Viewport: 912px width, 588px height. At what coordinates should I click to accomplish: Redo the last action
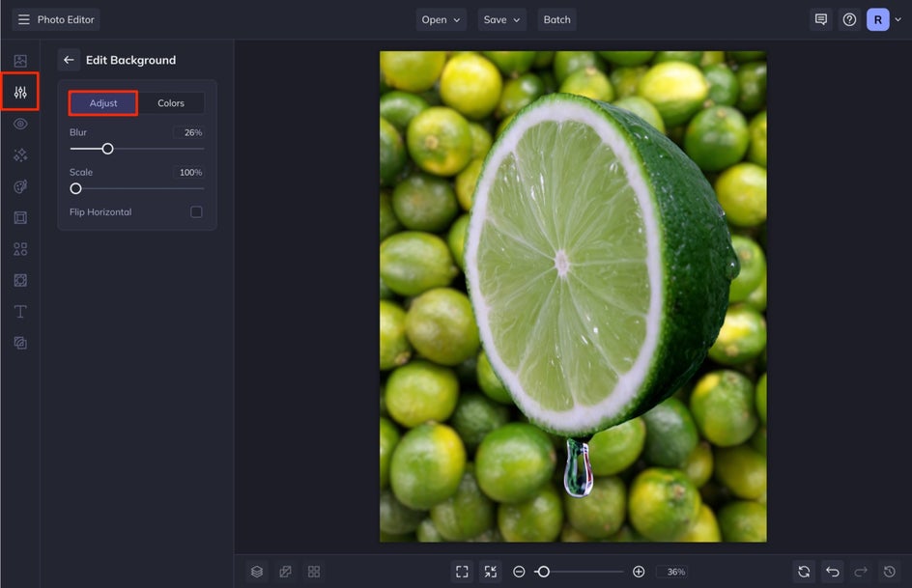tap(861, 572)
